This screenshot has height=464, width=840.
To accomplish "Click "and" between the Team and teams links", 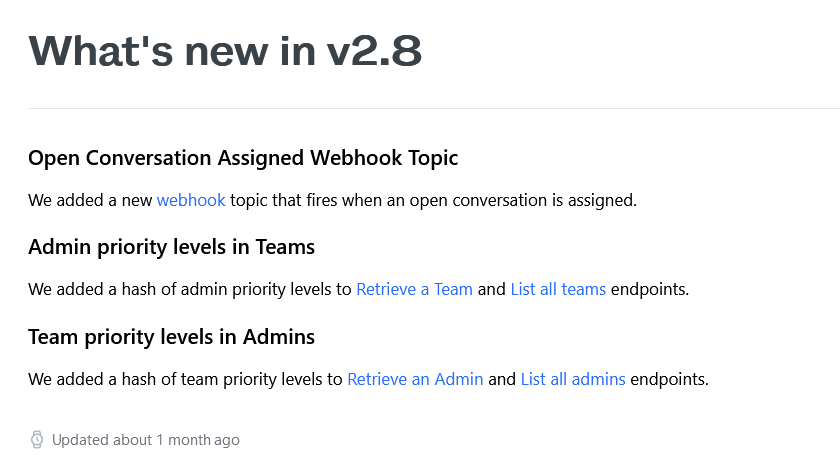I will point(491,290).
